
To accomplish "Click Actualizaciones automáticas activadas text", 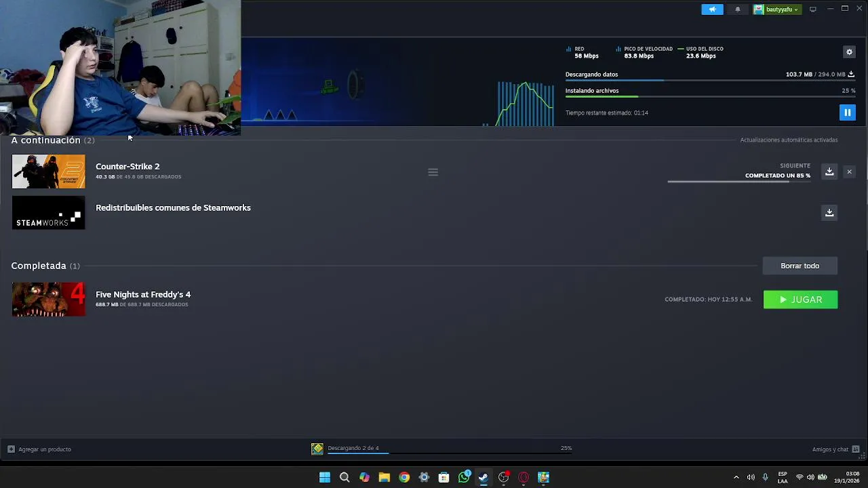I will [789, 140].
